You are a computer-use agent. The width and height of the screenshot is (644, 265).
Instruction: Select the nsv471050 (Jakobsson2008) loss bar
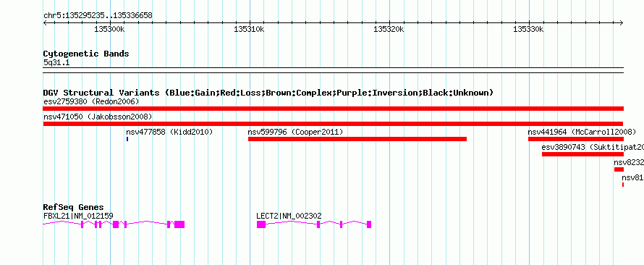coord(333,124)
